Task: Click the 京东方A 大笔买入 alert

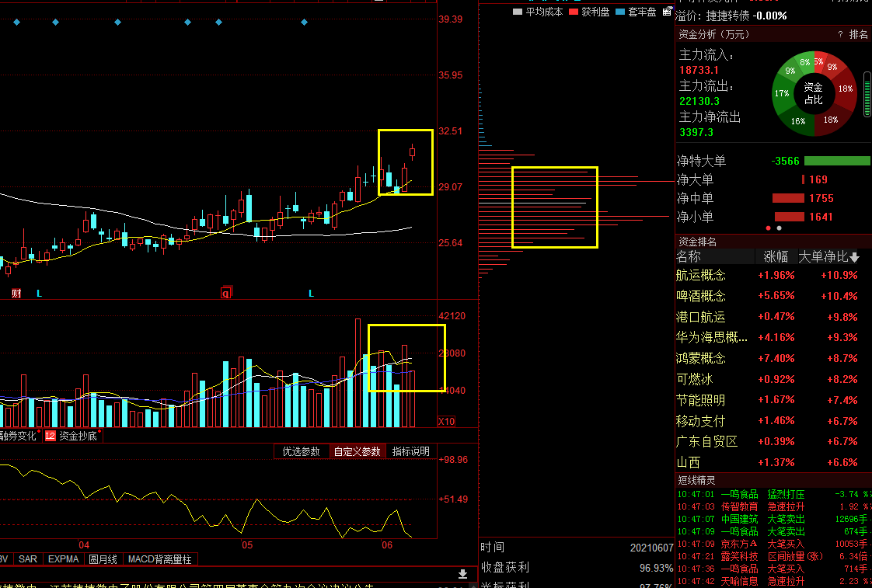Action: click(x=773, y=544)
